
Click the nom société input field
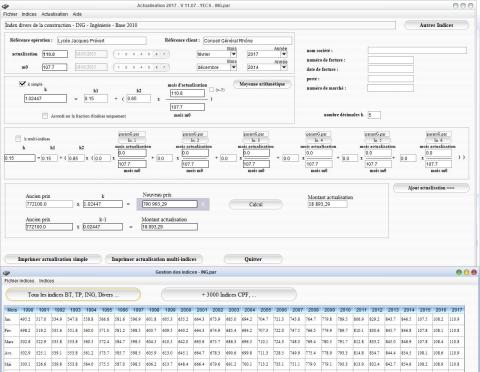(417, 50)
